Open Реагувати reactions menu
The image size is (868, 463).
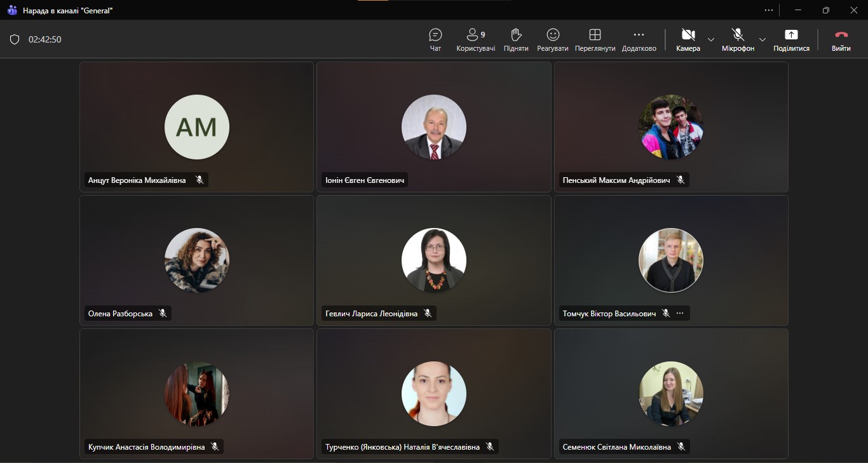[552, 39]
